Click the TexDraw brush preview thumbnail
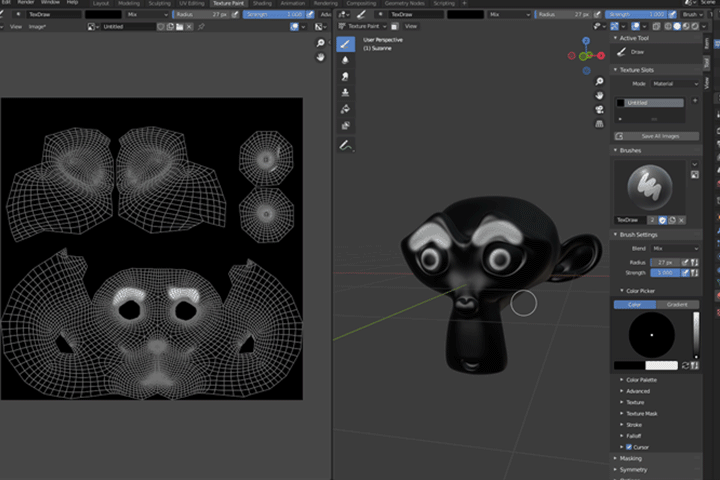Image resolution: width=720 pixels, height=480 pixels. 650,187
